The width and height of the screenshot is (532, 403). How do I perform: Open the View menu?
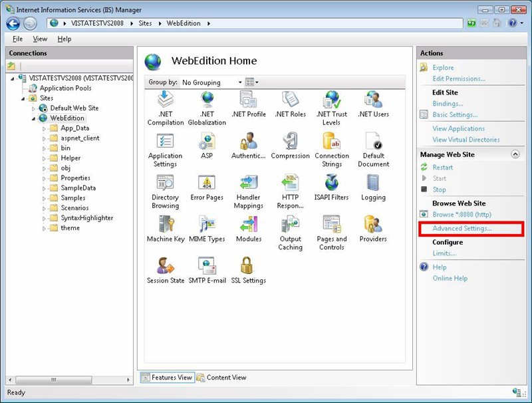coord(40,39)
